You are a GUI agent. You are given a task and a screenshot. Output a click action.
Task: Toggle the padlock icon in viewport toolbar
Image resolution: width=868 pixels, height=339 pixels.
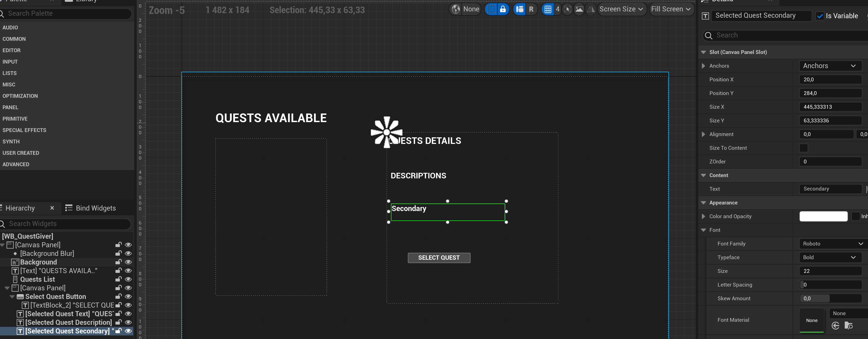tap(503, 9)
